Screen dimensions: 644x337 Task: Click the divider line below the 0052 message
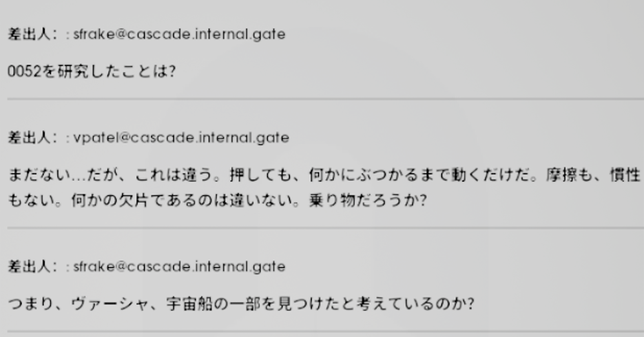pyautogui.click(x=325, y=99)
